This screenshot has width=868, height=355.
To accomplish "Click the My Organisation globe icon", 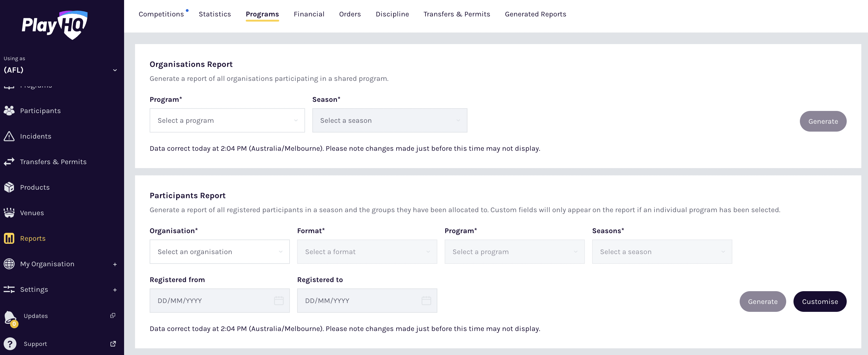I will coord(9,264).
